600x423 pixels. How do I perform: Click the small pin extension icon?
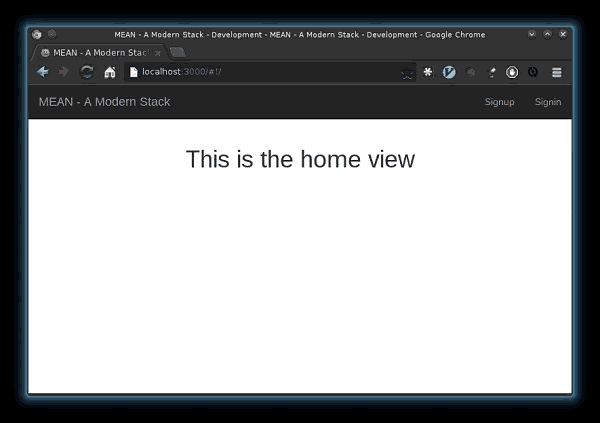pos(492,72)
